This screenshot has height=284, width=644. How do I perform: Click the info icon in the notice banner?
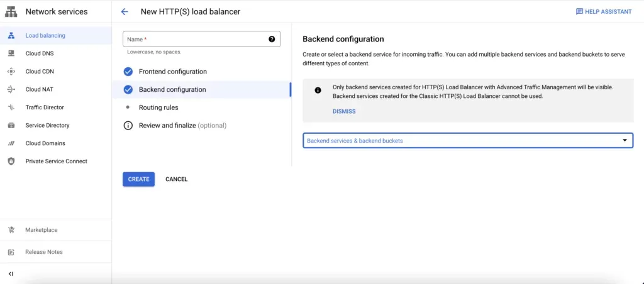pyautogui.click(x=318, y=90)
